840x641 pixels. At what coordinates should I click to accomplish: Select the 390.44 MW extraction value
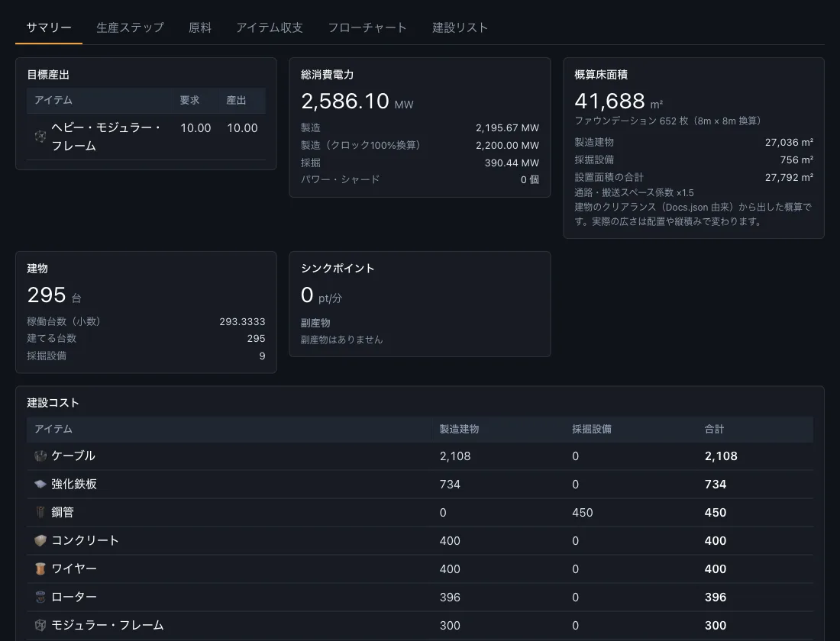pyautogui.click(x=512, y=163)
